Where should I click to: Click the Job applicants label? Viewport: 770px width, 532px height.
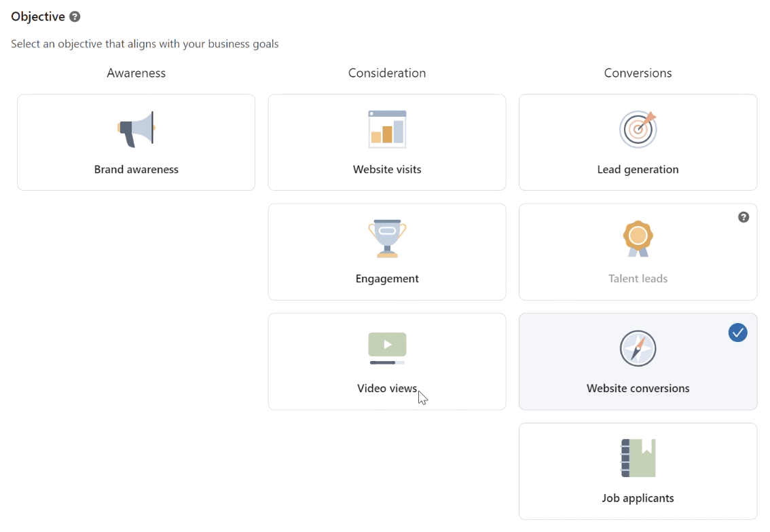click(x=638, y=498)
